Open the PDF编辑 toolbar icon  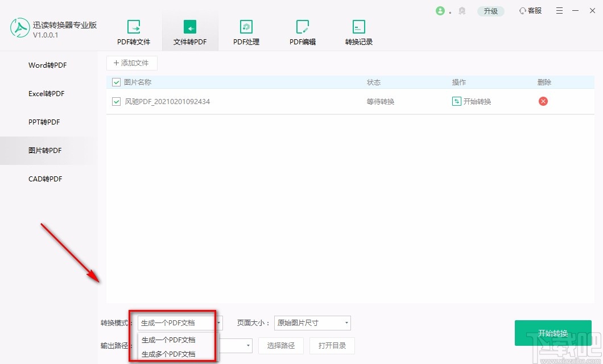click(302, 31)
